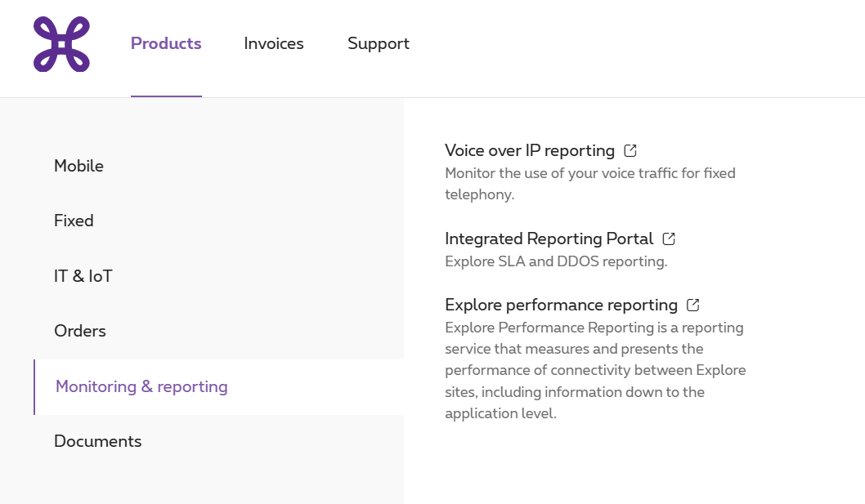Select Orders in the sidebar
The image size is (865, 504).
pyautogui.click(x=80, y=331)
